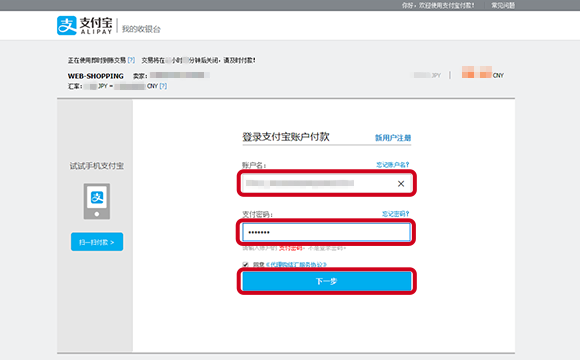This screenshot has width=580, height=360.
Task: Click the 忘记账户名? link
Action: (392, 164)
